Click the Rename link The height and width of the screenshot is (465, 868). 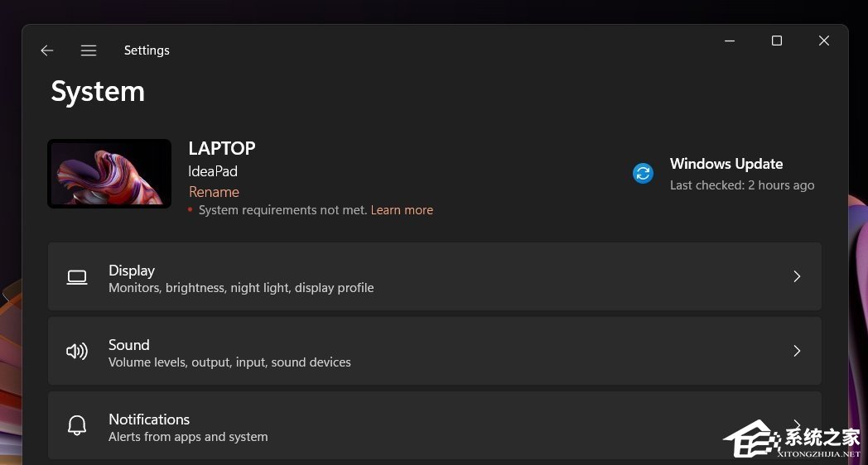(x=214, y=192)
